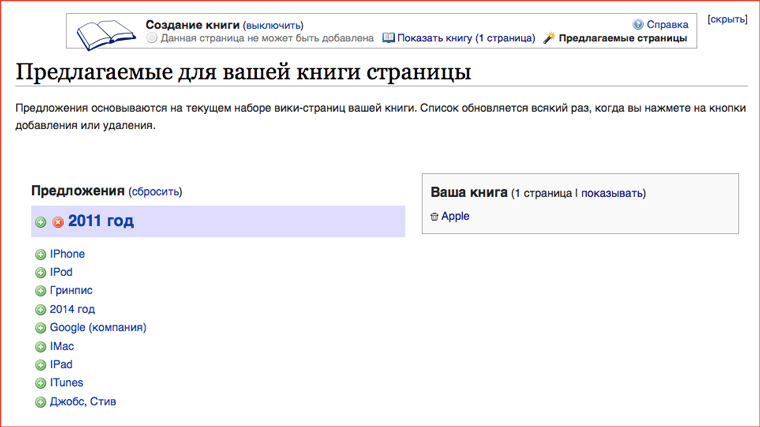Add Google (компания) with green plus icon
The width and height of the screenshot is (760, 427).
point(41,328)
